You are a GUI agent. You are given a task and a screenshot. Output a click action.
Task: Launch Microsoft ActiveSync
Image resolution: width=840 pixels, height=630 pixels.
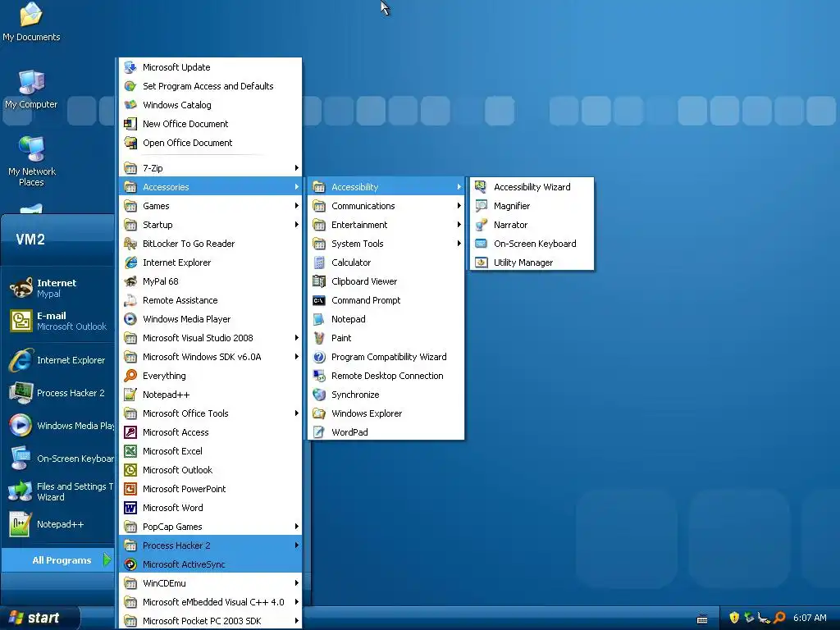211,564
